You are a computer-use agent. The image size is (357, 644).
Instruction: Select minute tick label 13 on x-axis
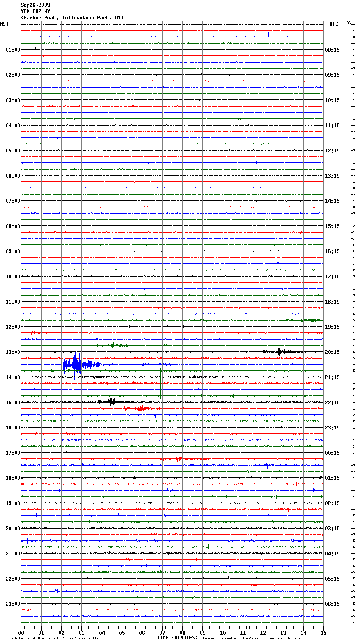pos(283,633)
